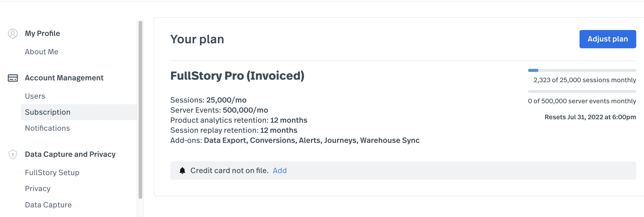Click the Account Management card icon
This screenshot has width=644, height=217.
click(x=13, y=78)
